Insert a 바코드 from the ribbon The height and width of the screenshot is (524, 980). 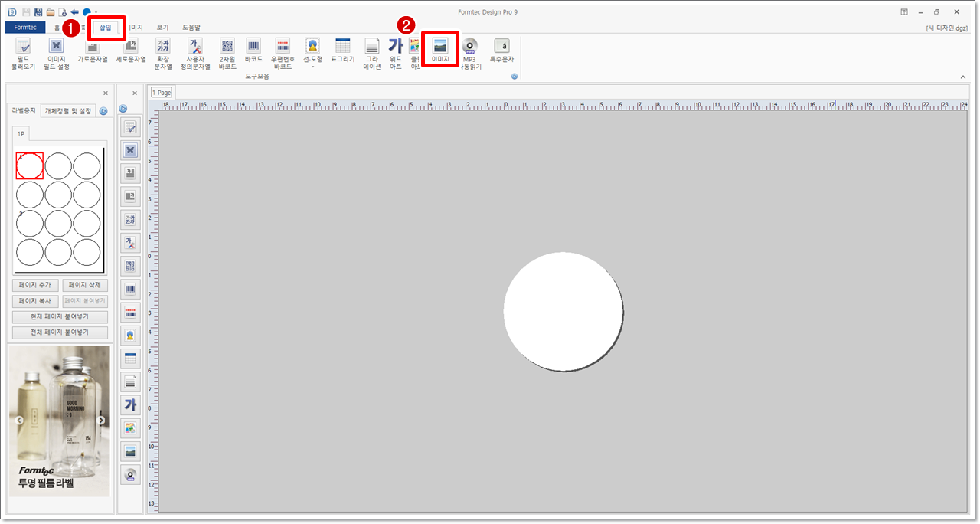point(253,51)
